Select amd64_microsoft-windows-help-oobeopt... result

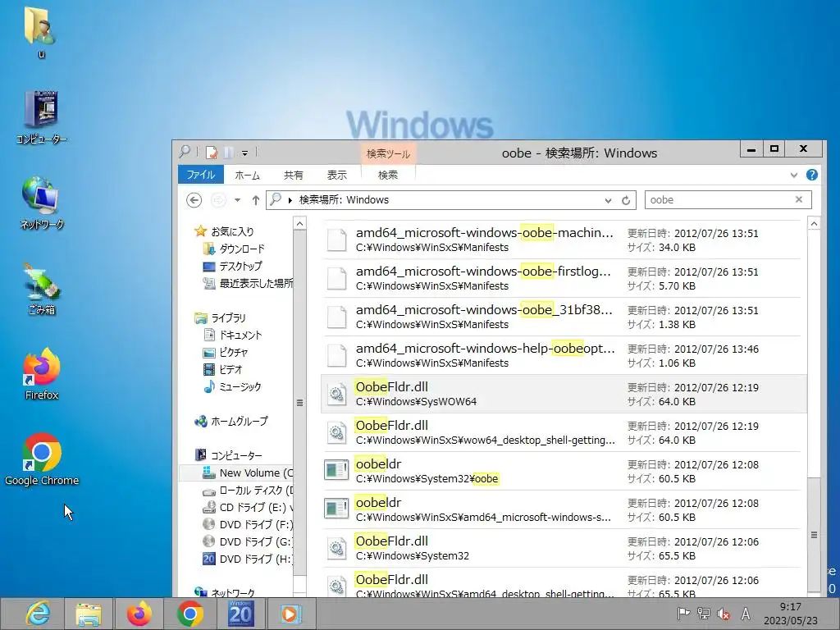[x=563, y=355]
